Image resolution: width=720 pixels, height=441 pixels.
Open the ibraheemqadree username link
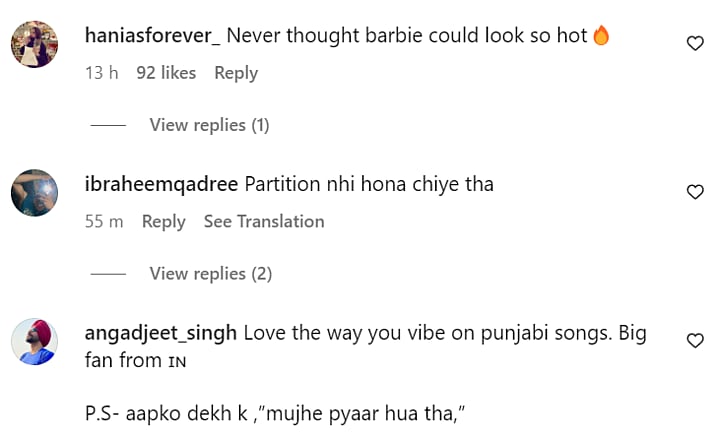[x=162, y=185]
